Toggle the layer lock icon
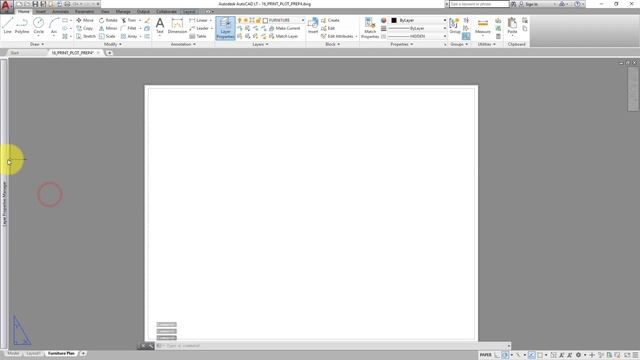 tap(258, 20)
